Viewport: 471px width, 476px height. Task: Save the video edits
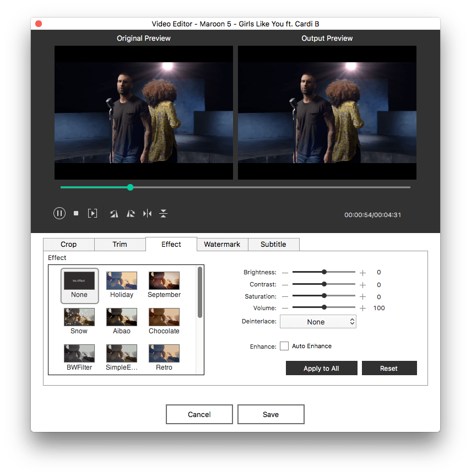pyautogui.click(x=270, y=414)
